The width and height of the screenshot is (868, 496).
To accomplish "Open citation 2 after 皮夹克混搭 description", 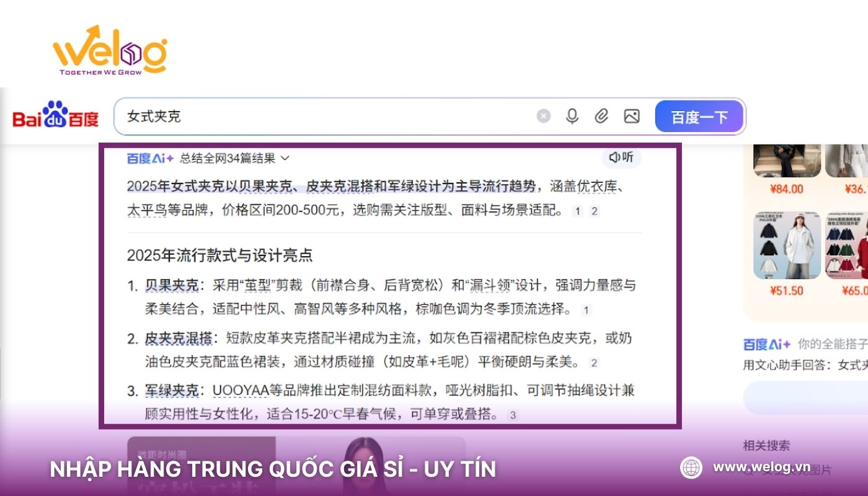I will [593, 364].
